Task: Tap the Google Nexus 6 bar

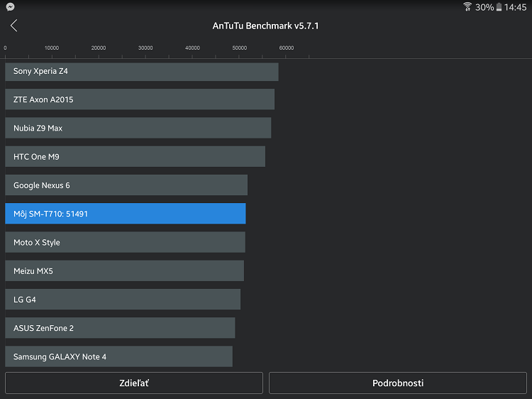Action: coord(126,185)
